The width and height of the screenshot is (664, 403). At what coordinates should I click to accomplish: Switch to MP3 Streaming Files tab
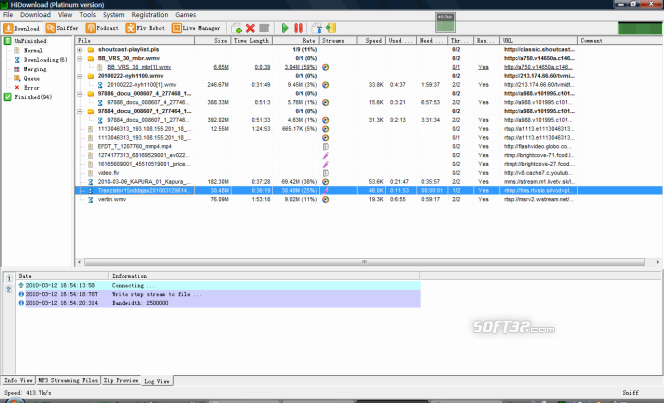(68, 380)
